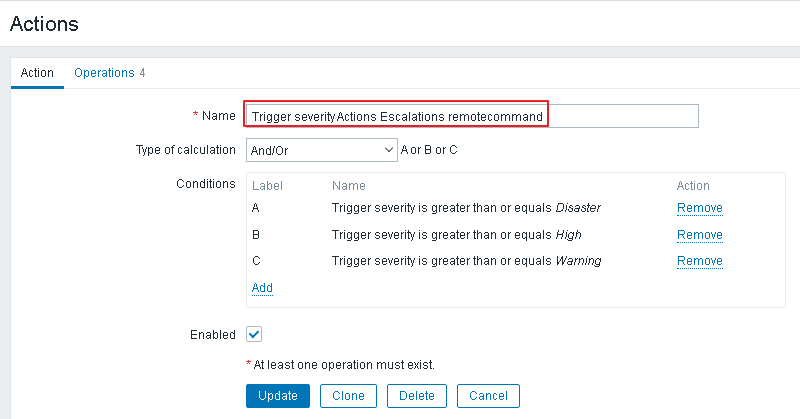800x419 pixels.
Task: Click the action Name input field
Action: [470, 116]
